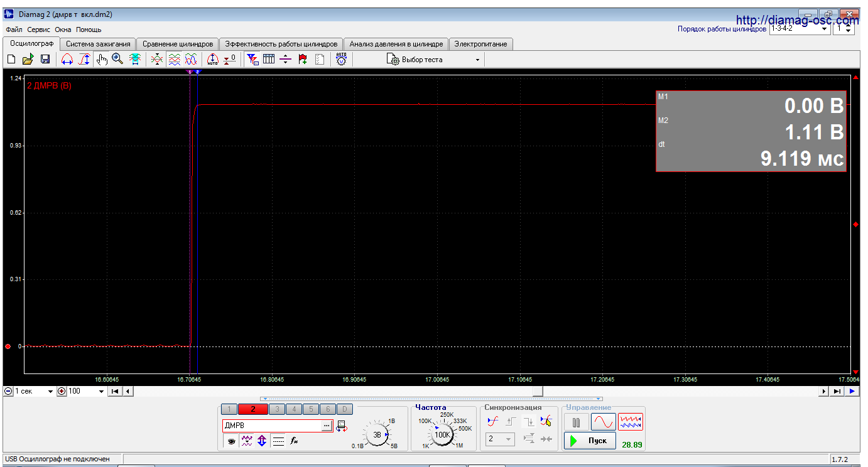Click the vertical shift arrows icon

tap(262, 441)
